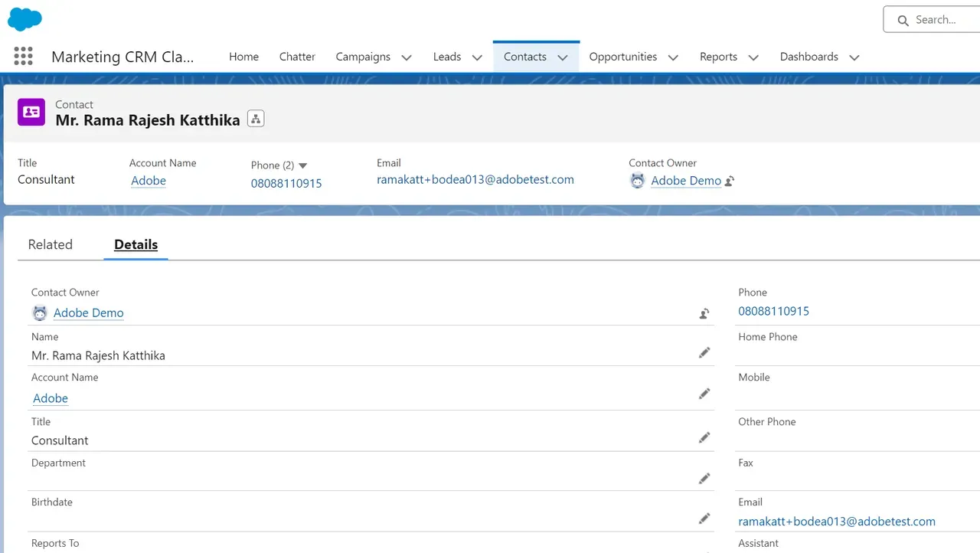Expand the Contacts tab dropdown chevron
Viewport: 980px width, 553px height.
coord(563,57)
